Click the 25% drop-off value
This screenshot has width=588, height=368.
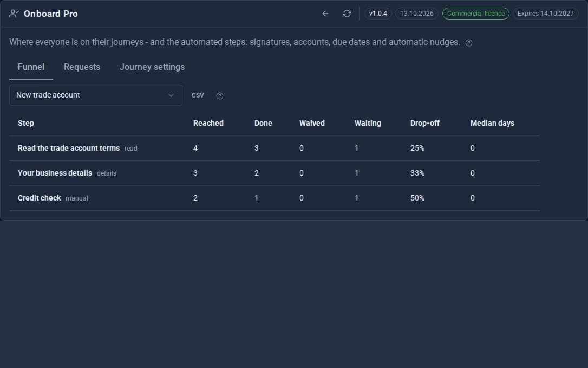click(x=417, y=149)
